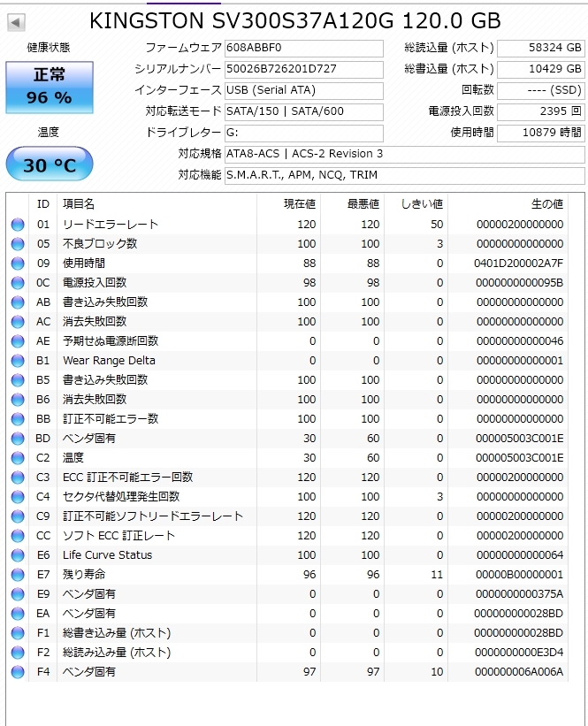Select the 訂正不可能ソフトリードエラーレート attribute name
Screen dimensions: 588x726
click(153, 516)
